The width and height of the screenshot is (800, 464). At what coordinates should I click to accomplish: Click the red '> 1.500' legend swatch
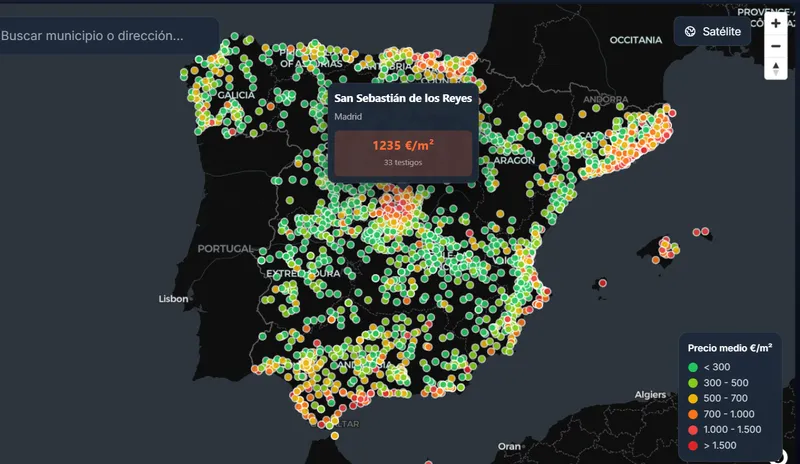[693, 446]
